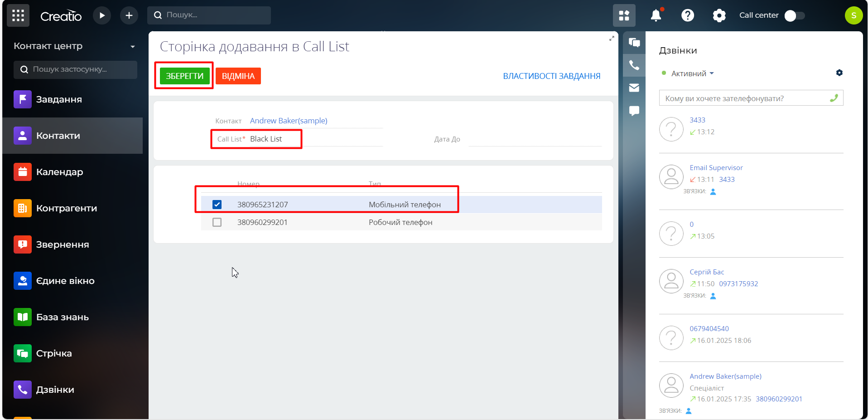Viewport: 868px width, 420px height.
Task: Focus the Пошук застосунку search field
Action: coord(75,69)
